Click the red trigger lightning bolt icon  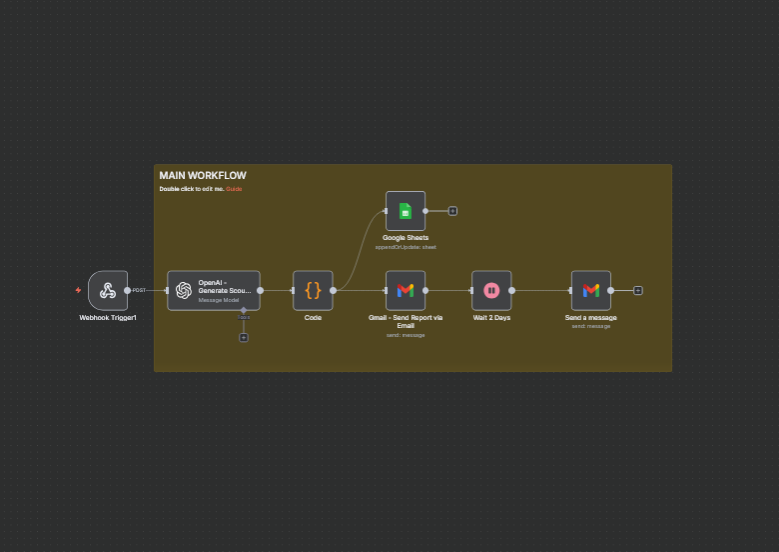78,290
